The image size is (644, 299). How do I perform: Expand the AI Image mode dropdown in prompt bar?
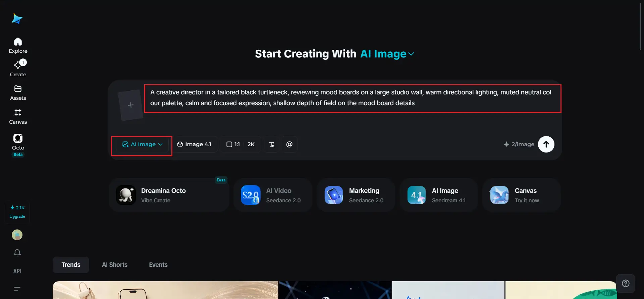pos(142,144)
